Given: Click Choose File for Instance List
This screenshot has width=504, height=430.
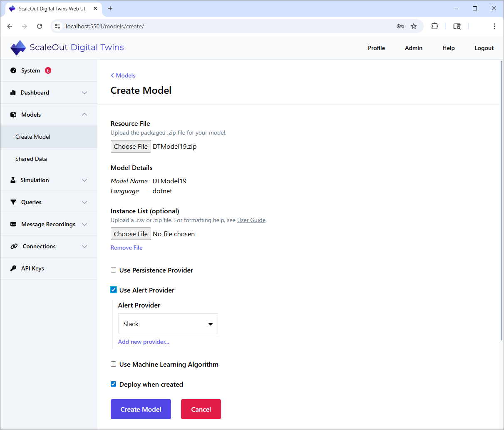Looking at the screenshot, I should 131,234.
